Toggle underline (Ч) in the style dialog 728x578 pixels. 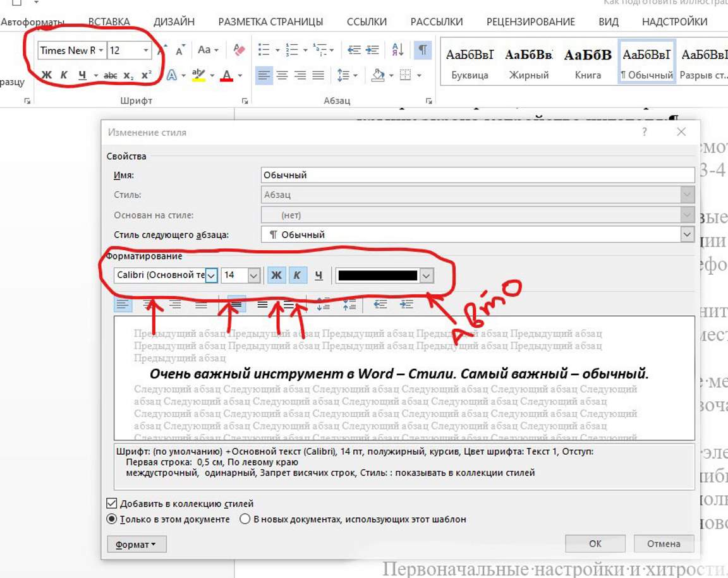coord(318,275)
